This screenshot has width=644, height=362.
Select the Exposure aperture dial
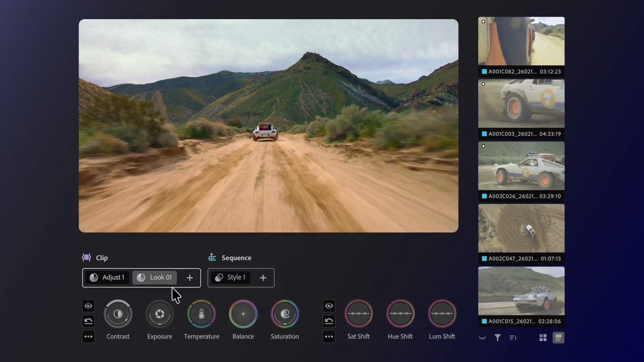(x=160, y=314)
